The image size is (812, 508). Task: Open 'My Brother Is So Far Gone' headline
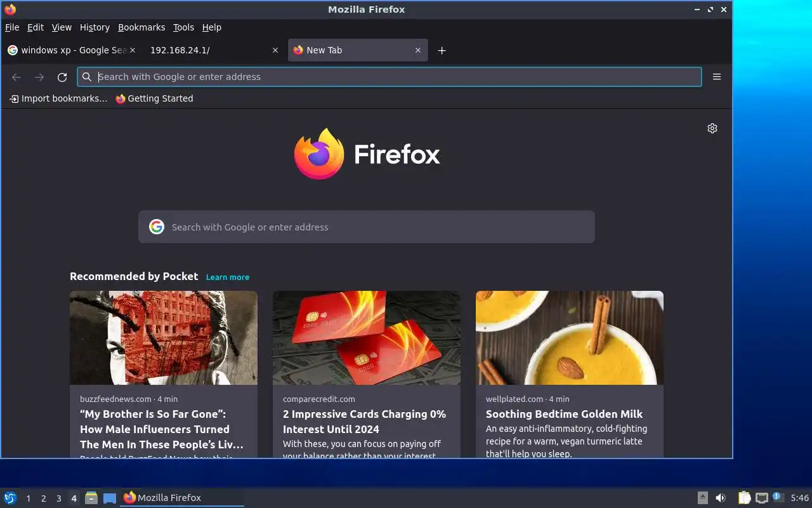point(162,429)
